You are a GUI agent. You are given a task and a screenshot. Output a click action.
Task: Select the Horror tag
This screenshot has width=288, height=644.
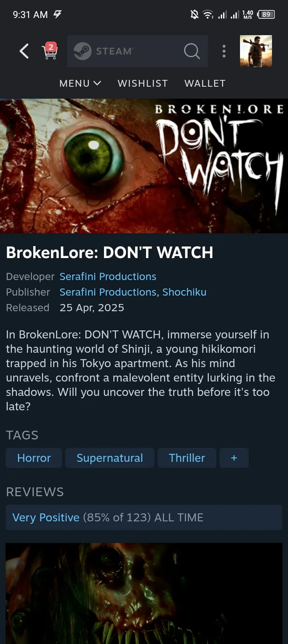tap(34, 458)
